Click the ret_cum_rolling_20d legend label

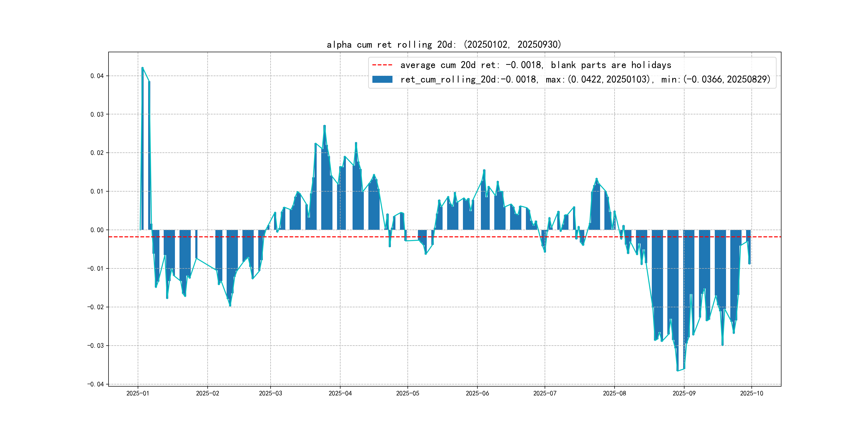[585, 80]
